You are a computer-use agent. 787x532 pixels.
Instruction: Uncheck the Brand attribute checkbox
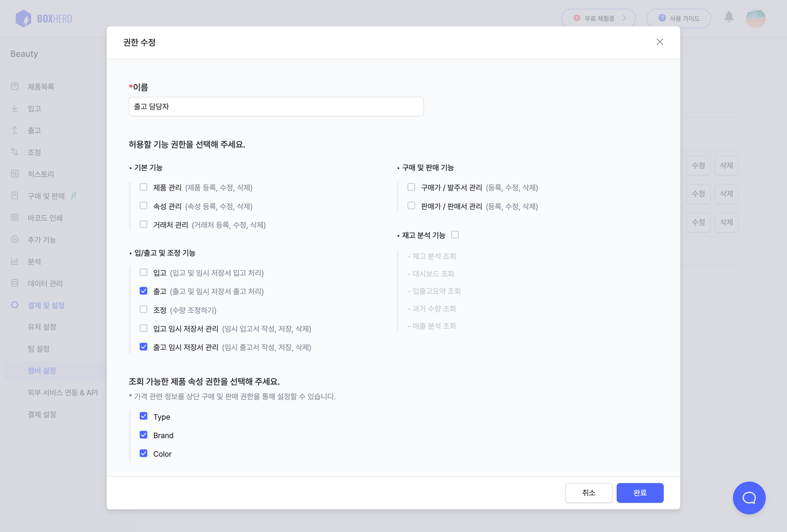point(144,435)
